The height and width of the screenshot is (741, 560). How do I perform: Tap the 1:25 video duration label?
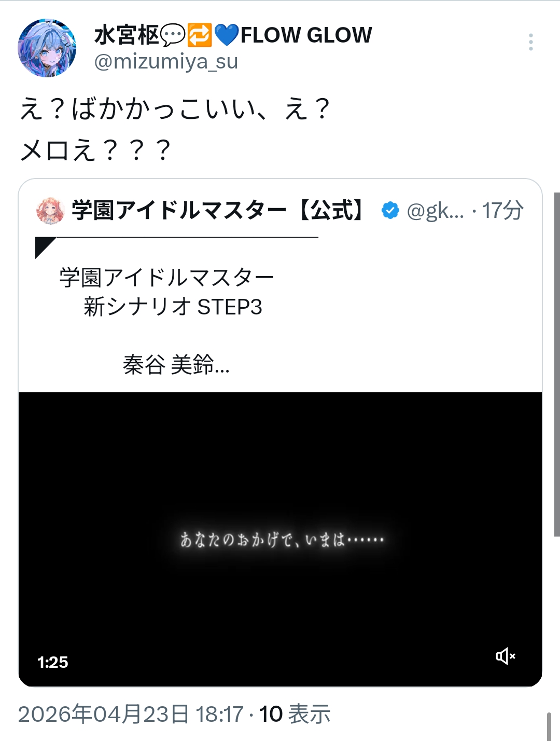pos(53,662)
